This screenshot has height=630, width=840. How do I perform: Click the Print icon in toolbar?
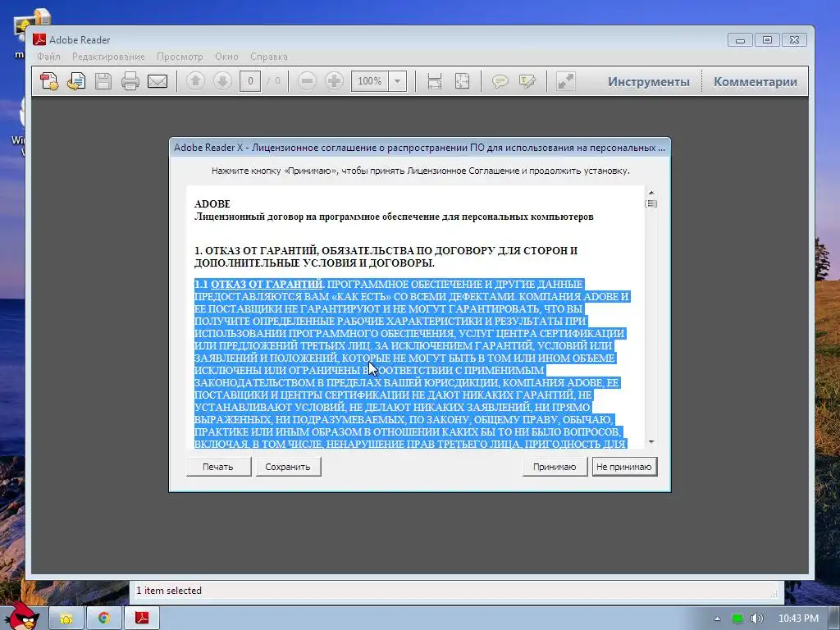tap(130, 81)
